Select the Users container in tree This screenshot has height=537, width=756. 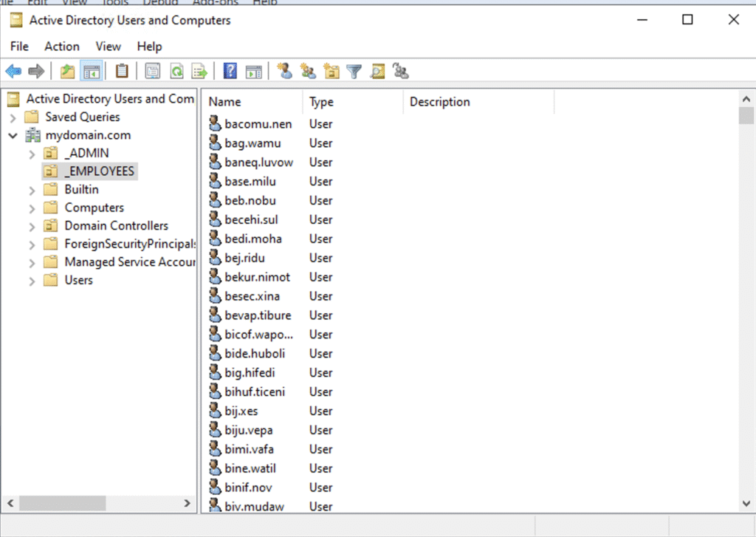point(78,280)
